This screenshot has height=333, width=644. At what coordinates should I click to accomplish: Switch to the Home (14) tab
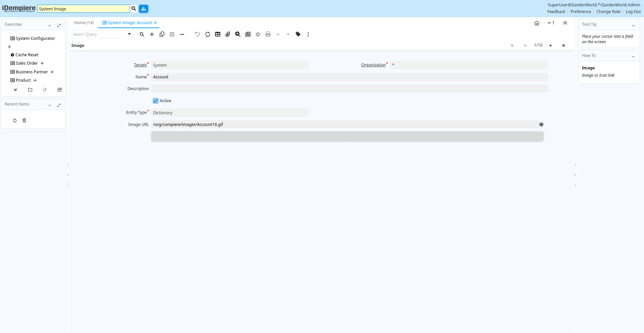84,23
